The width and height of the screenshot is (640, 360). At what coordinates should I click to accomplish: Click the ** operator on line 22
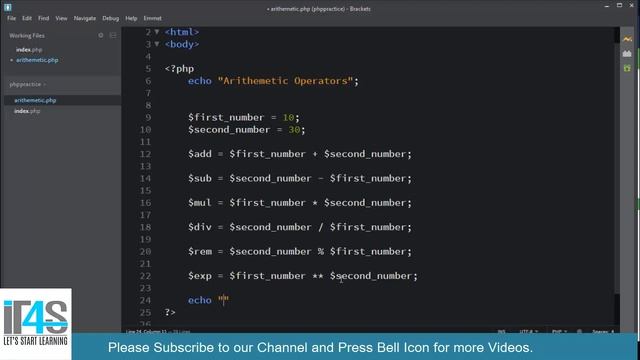pyautogui.click(x=318, y=276)
